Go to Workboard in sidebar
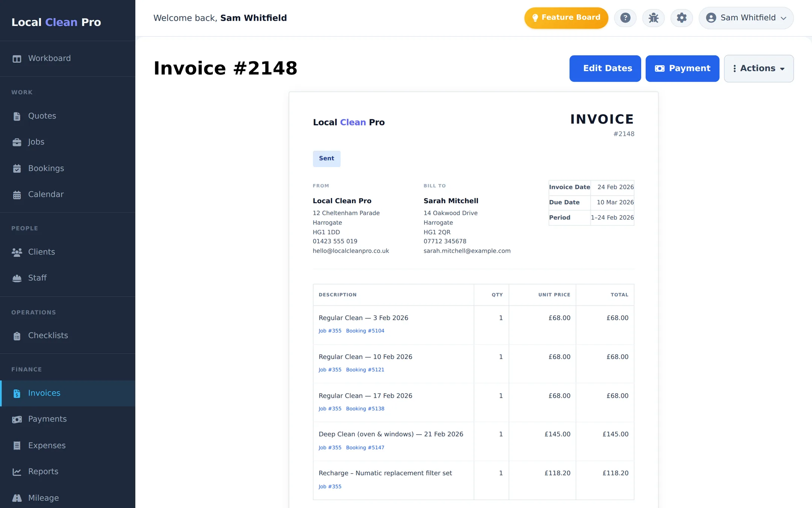This screenshot has height=508, width=812. point(68,59)
